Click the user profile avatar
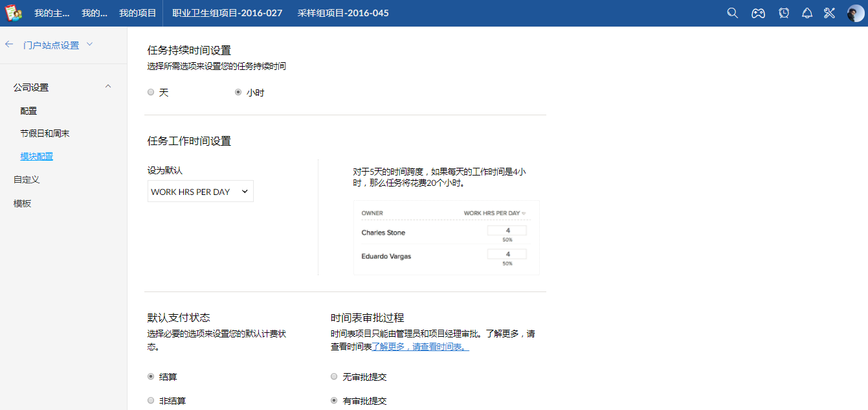The height and width of the screenshot is (410, 868). (x=855, y=13)
